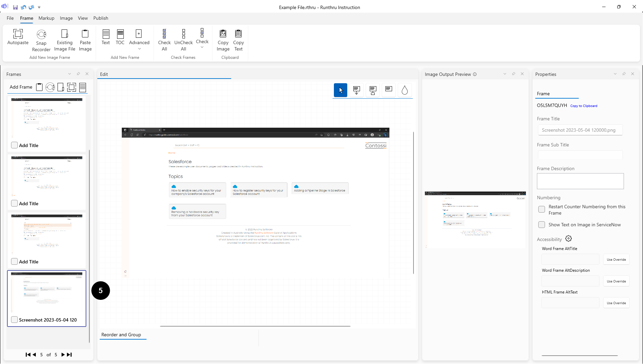
Task: Click Copy Image in Clipboard group
Action: click(223, 40)
